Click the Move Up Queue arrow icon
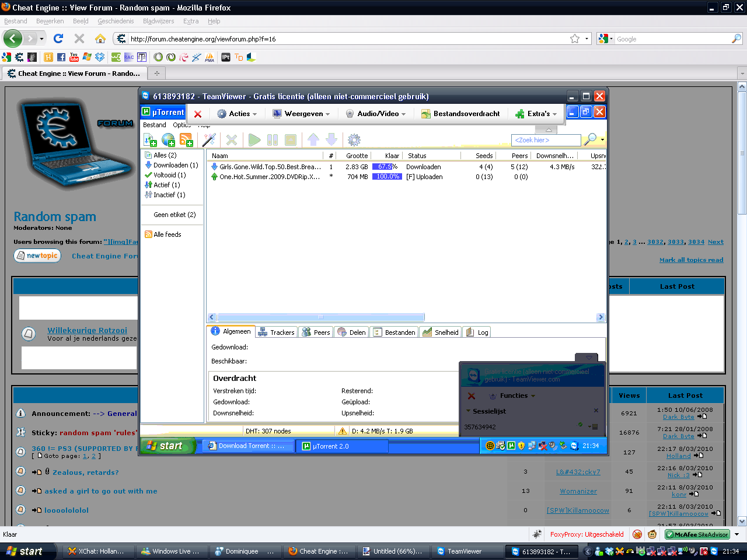The height and width of the screenshot is (560, 747). pyautogui.click(x=313, y=139)
